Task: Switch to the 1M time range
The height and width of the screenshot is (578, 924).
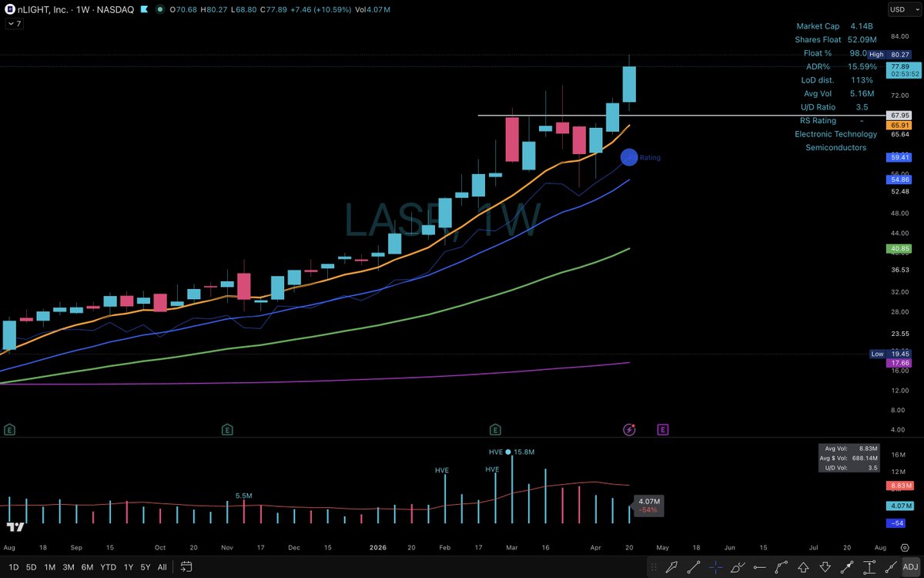Action: point(50,567)
